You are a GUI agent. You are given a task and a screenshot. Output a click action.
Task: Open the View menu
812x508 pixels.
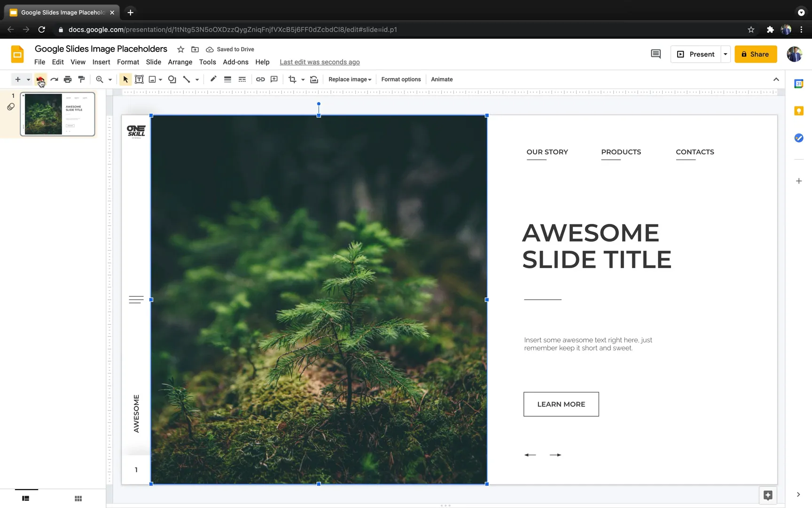(x=78, y=62)
